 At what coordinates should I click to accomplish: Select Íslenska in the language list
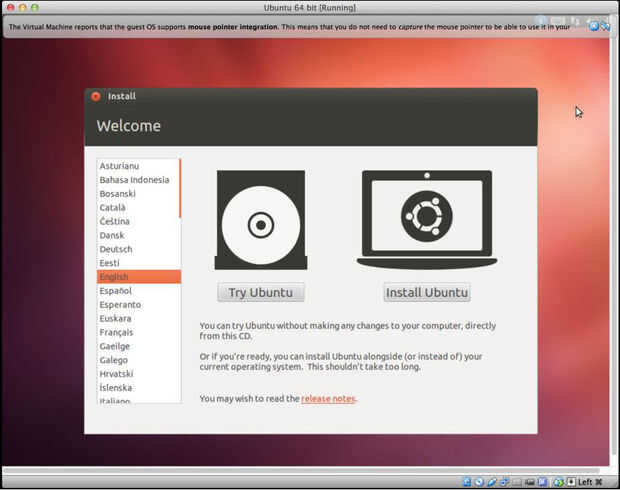[x=138, y=388]
